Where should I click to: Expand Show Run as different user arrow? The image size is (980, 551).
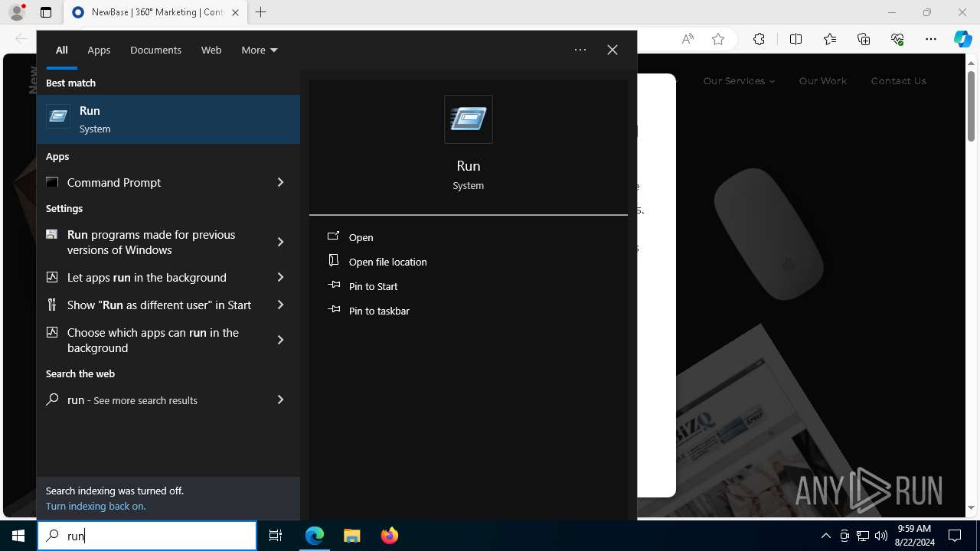tap(280, 305)
